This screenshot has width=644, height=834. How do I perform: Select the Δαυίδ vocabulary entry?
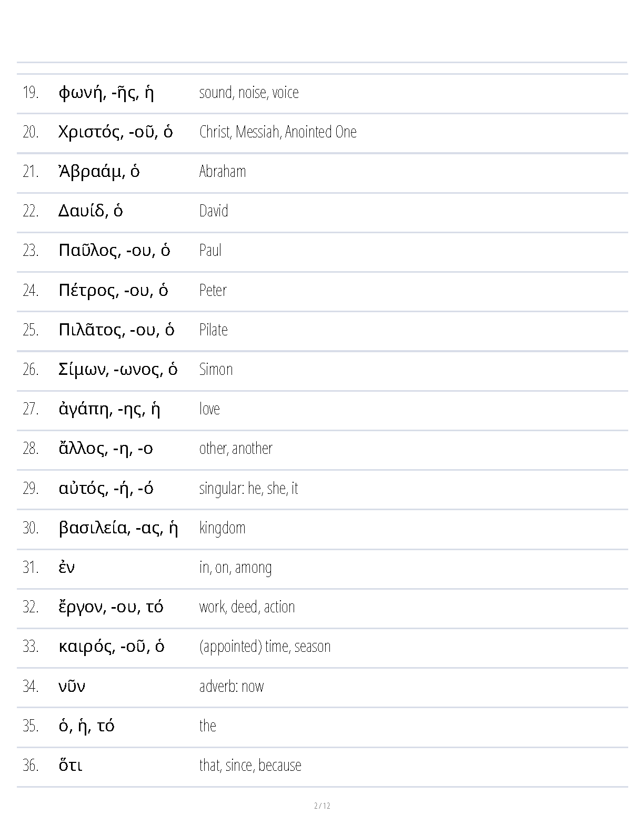(x=90, y=211)
